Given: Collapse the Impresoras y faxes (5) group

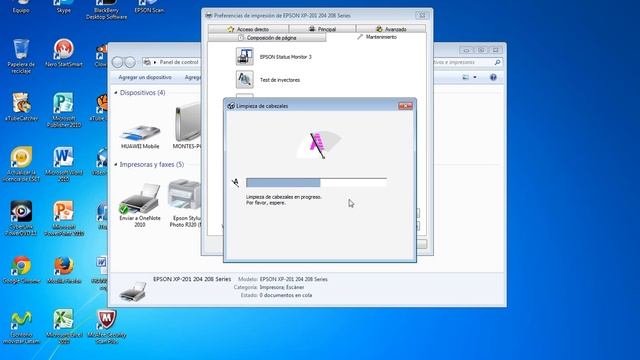Looking at the screenshot, I should 116,164.
